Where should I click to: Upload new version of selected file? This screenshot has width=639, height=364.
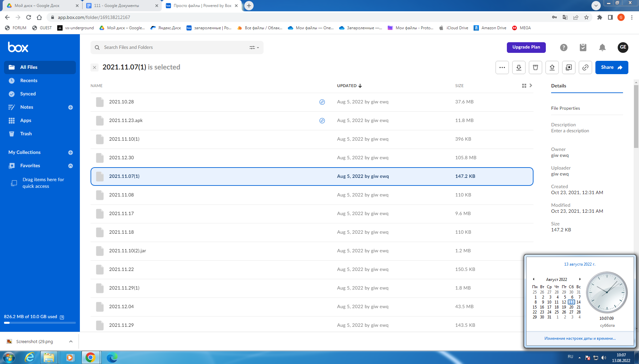(552, 67)
